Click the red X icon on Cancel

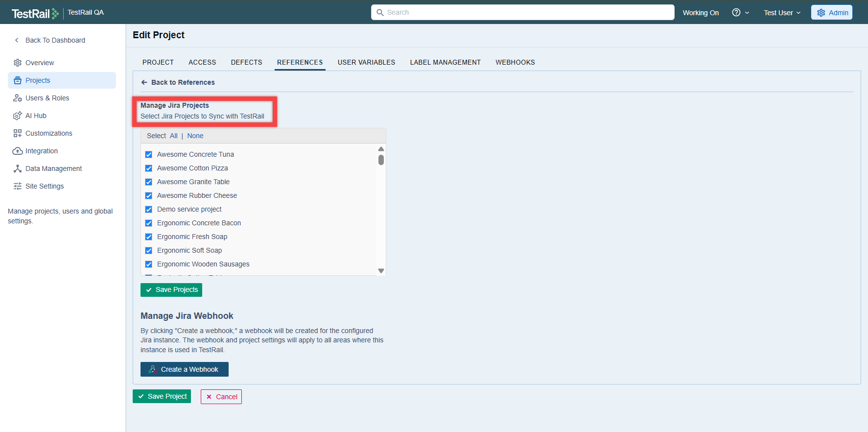(x=209, y=397)
